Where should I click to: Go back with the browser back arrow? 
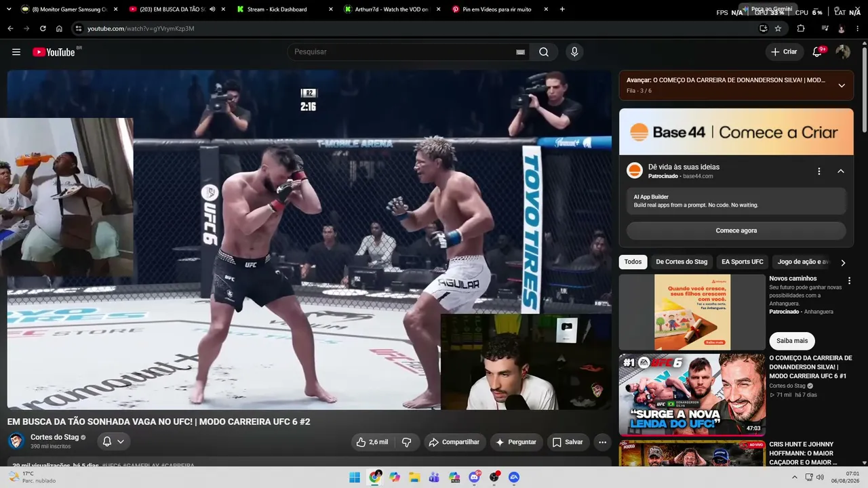(10, 28)
